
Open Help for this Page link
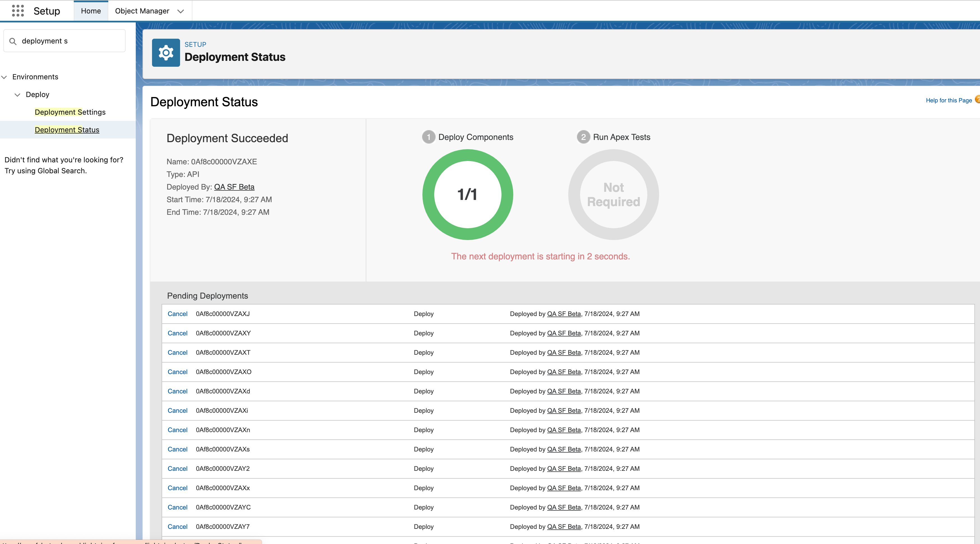point(948,100)
